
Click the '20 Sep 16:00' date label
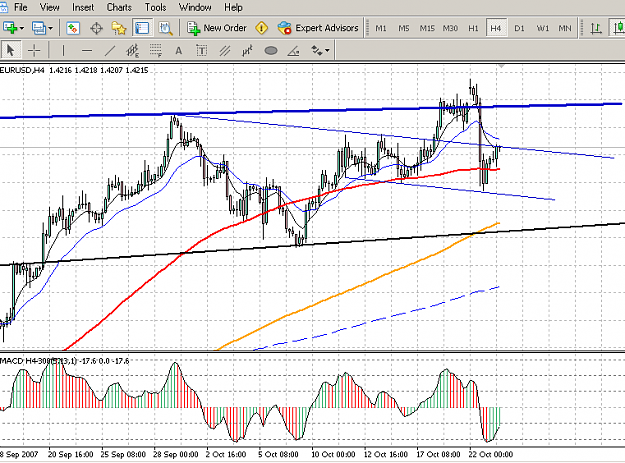click(x=71, y=455)
